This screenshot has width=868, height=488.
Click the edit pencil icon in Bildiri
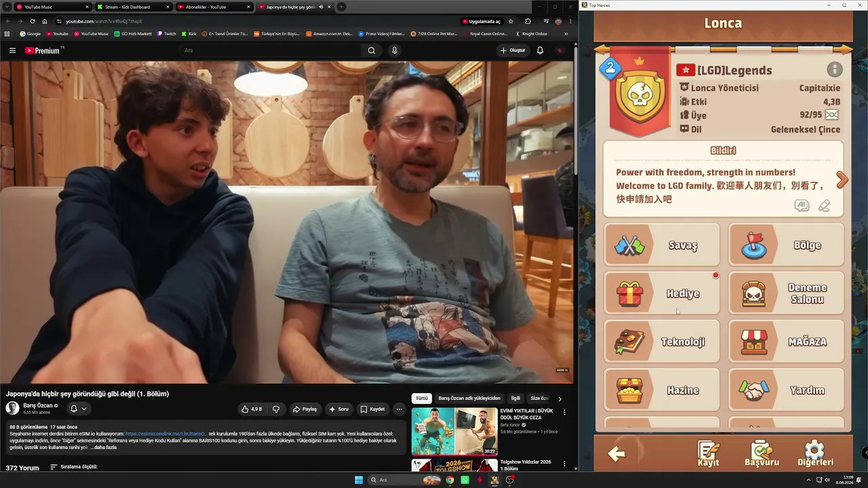tap(824, 205)
